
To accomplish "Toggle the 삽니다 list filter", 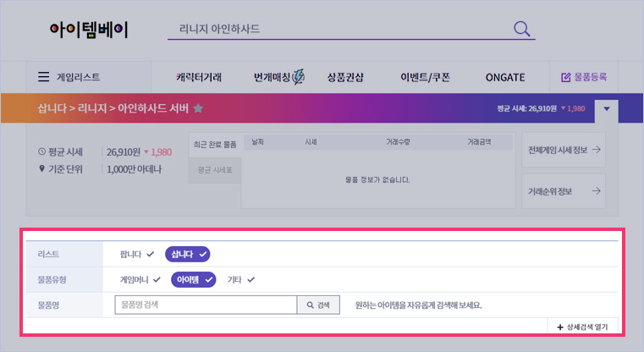I will click(x=188, y=254).
